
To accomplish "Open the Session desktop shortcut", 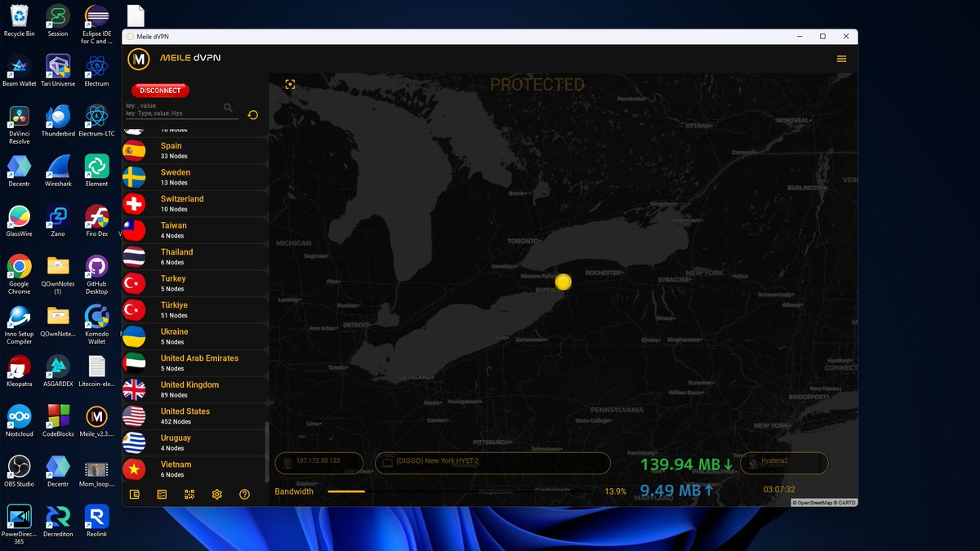I will click(58, 20).
